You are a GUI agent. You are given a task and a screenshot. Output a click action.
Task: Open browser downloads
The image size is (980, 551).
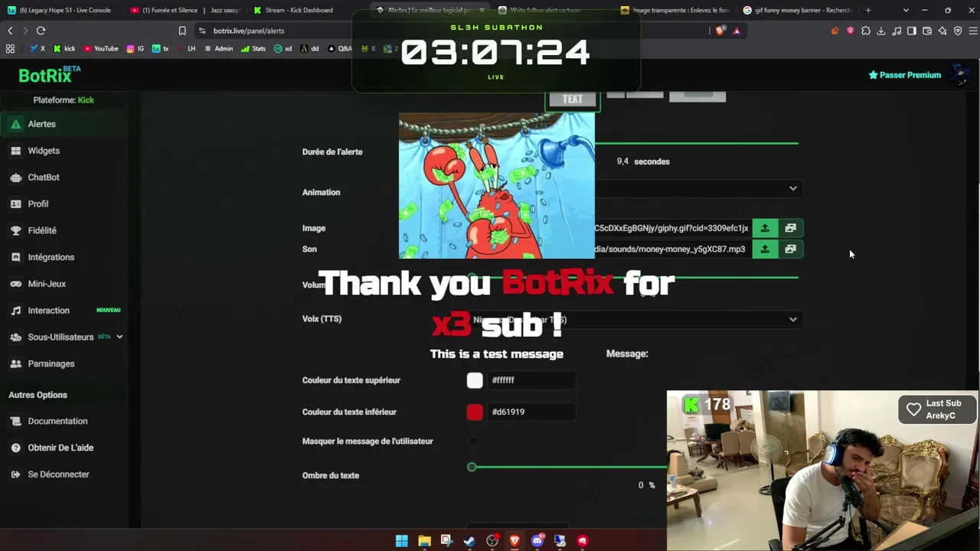pyautogui.click(x=881, y=31)
